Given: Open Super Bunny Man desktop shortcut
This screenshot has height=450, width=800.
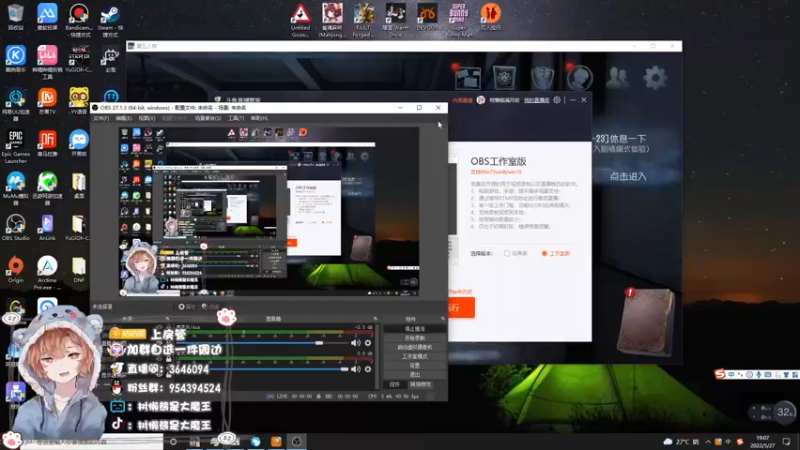Looking at the screenshot, I should [x=459, y=20].
